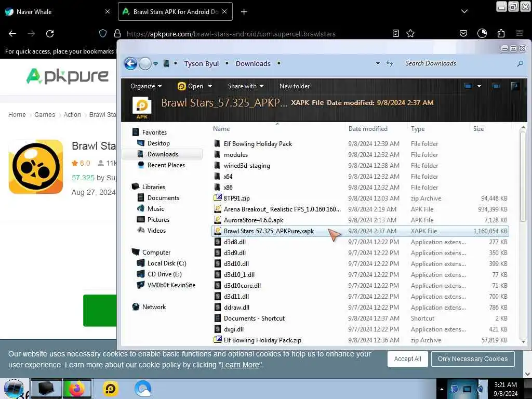Select Arena Breakout APK file icon
532x399 pixels.
(218, 209)
